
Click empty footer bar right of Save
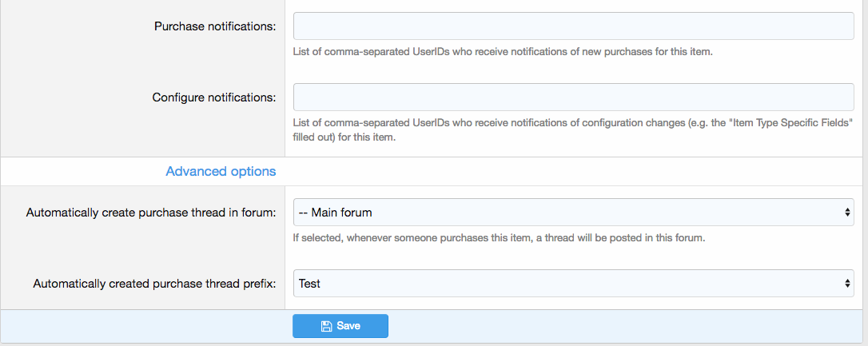pos(623,326)
